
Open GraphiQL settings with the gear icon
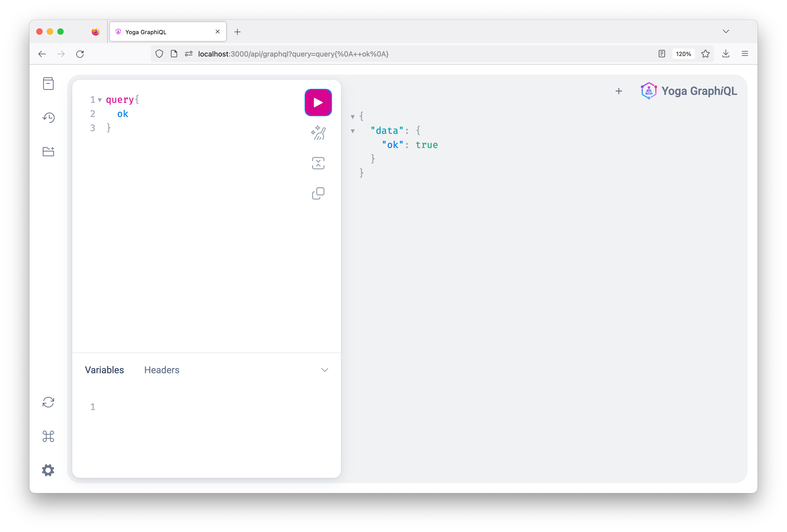[48, 470]
